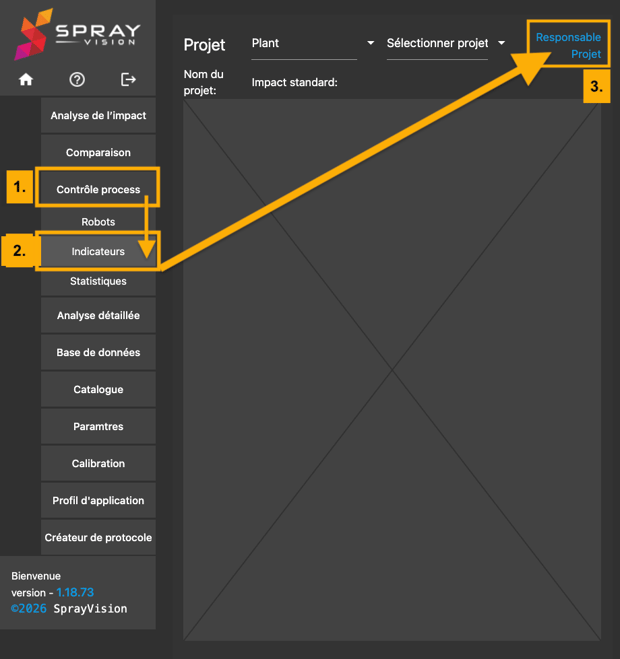Open the Catalogue section

(x=98, y=390)
